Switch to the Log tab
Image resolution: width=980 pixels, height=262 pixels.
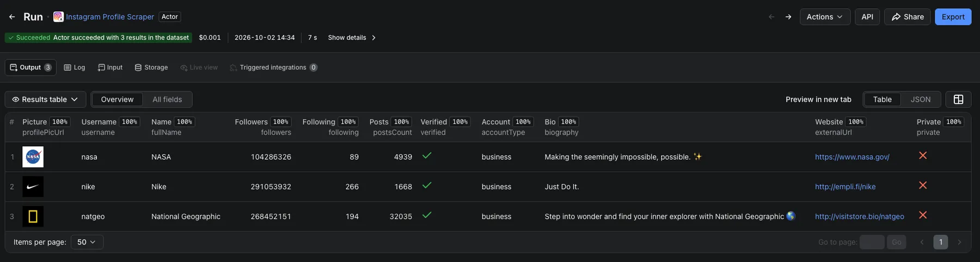coord(75,67)
